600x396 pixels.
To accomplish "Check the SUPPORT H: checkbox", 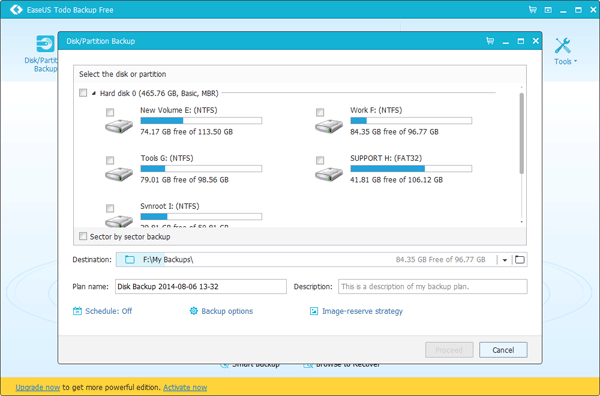I will (320, 160).
